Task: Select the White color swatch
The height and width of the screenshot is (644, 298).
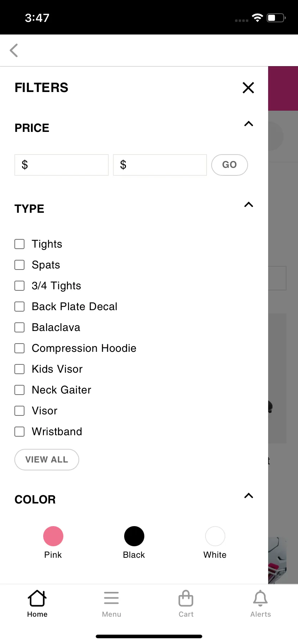Action: (x=215, y=536)
